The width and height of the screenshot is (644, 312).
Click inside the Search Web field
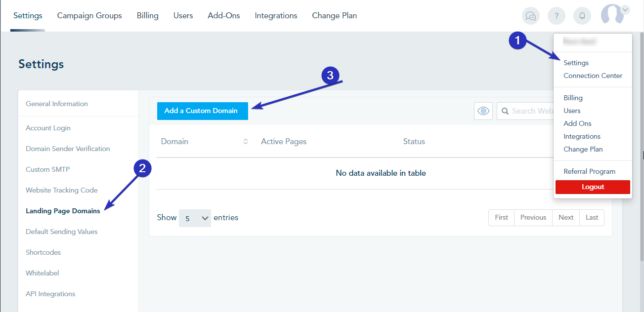point(534,111)
